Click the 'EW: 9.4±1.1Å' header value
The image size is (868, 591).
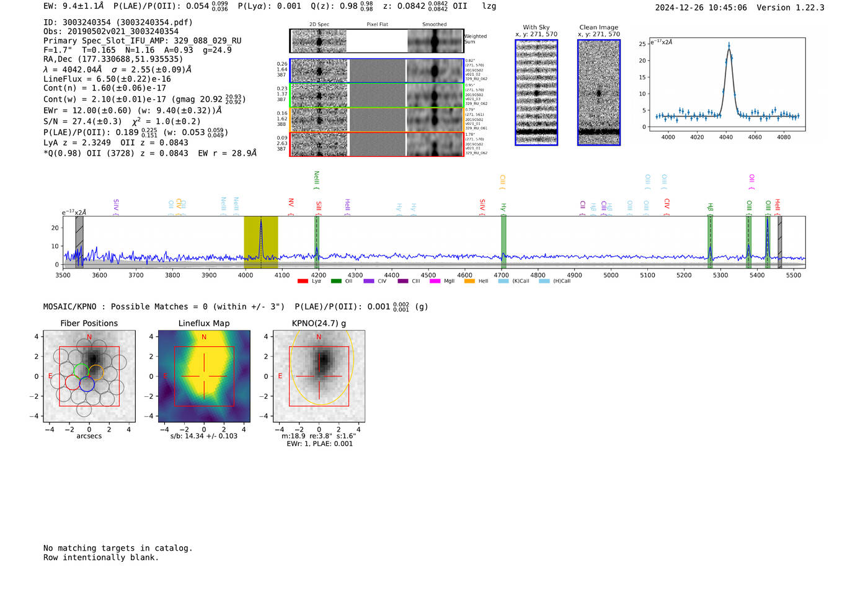click(x=73, y=6)
